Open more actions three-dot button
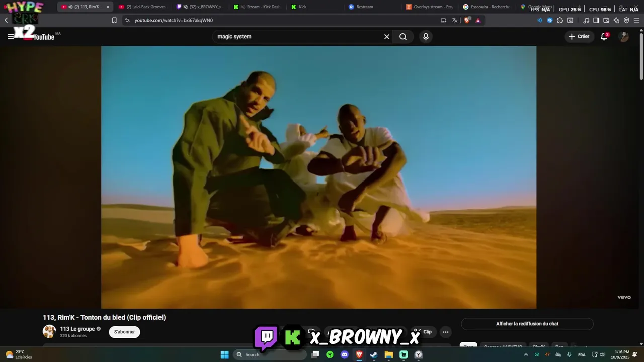Image resolution: width=644 pixels, height=362 pixels. tap(445, 332)
